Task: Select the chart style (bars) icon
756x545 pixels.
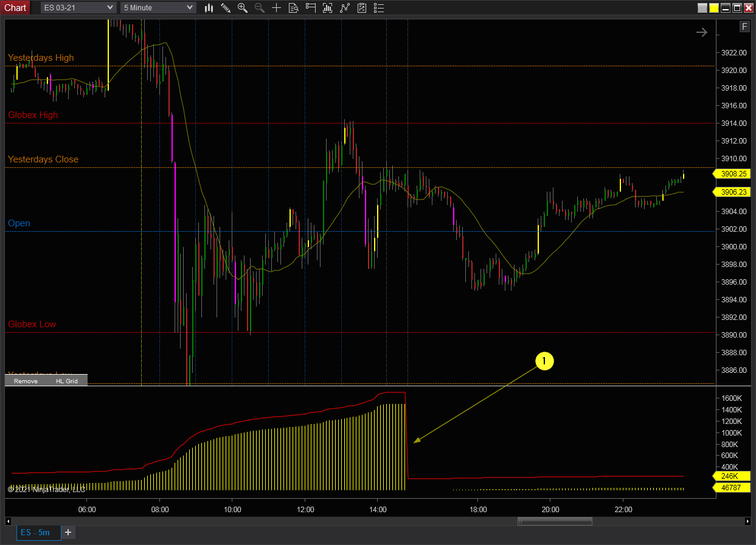Action: [x=209, y=8]
